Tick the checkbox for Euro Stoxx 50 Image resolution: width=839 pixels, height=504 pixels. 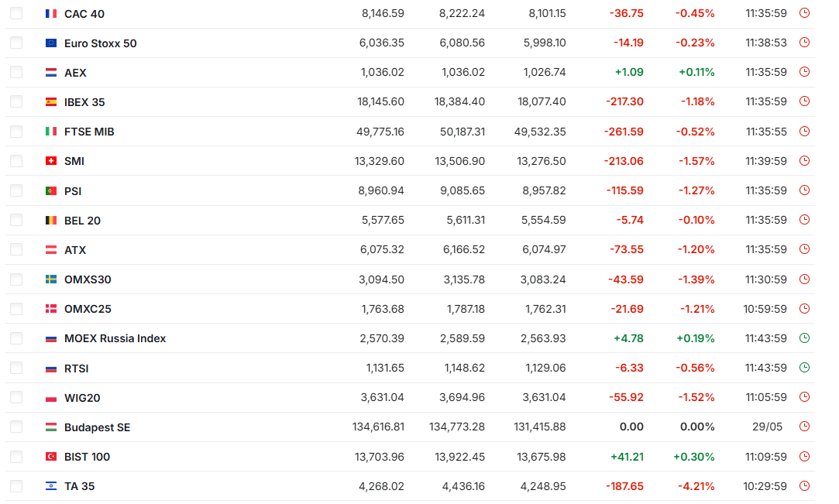[x=16, y=43]
